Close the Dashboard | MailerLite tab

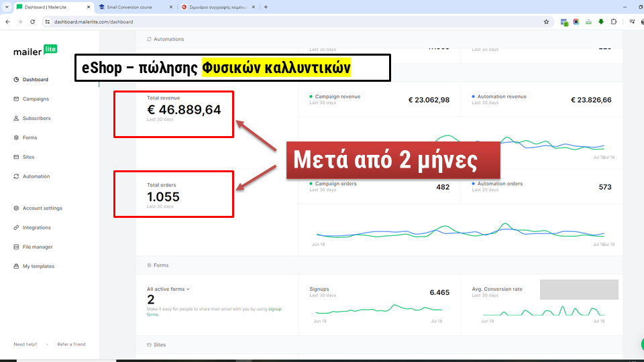coord(89,7)
